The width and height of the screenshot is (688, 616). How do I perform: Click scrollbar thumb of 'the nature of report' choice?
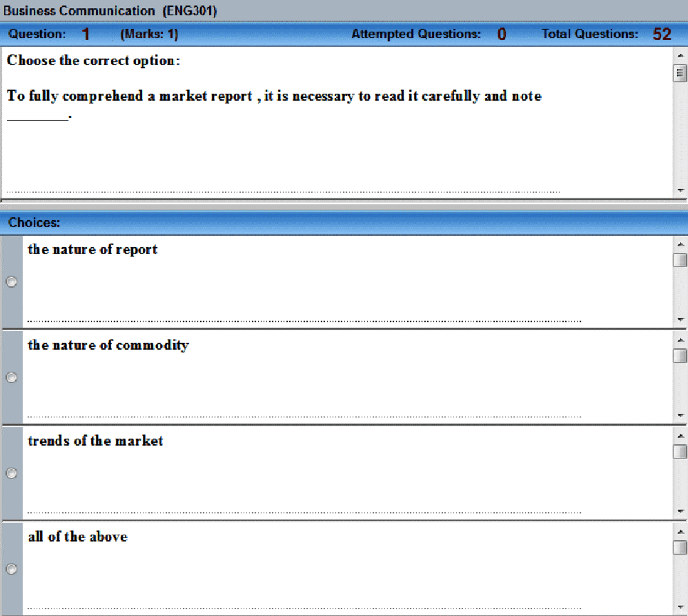click(681, 260)
